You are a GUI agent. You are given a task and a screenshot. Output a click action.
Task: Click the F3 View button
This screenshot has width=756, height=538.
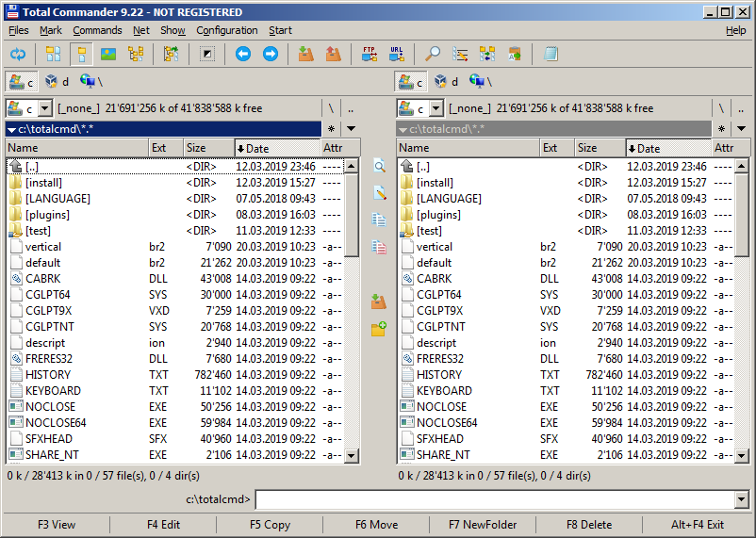tap(57, 525)
